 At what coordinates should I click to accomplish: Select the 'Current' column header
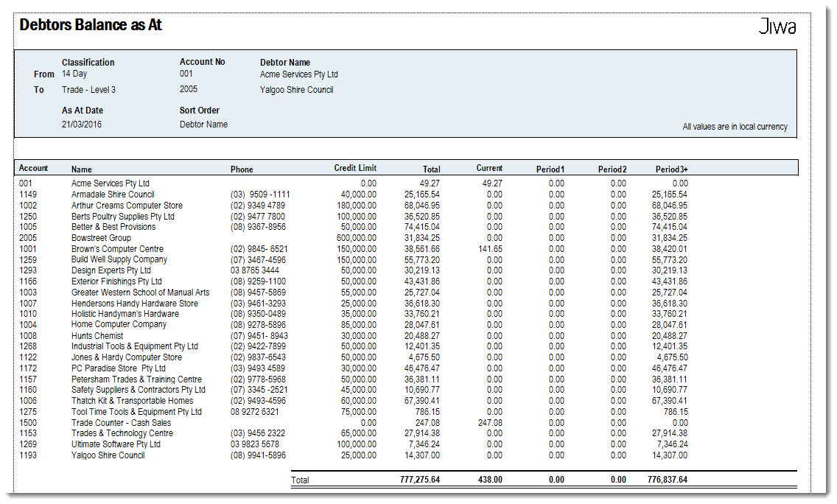[x=489, y=168]
